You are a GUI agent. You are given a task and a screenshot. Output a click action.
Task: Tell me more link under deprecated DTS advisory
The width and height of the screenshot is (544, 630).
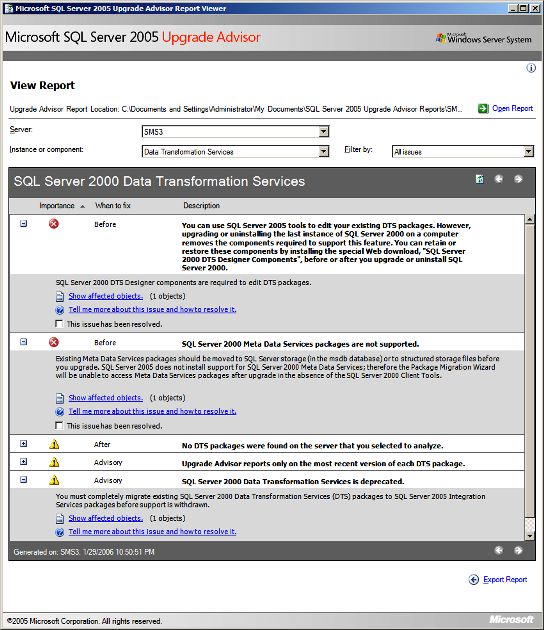tap(152, 532)
